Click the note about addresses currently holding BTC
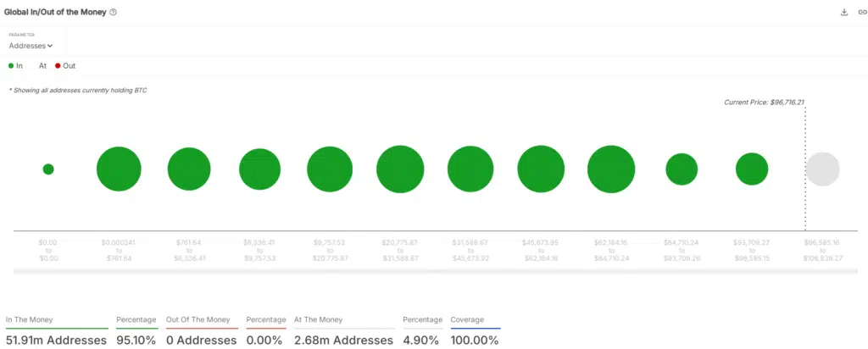 [78, 90]
